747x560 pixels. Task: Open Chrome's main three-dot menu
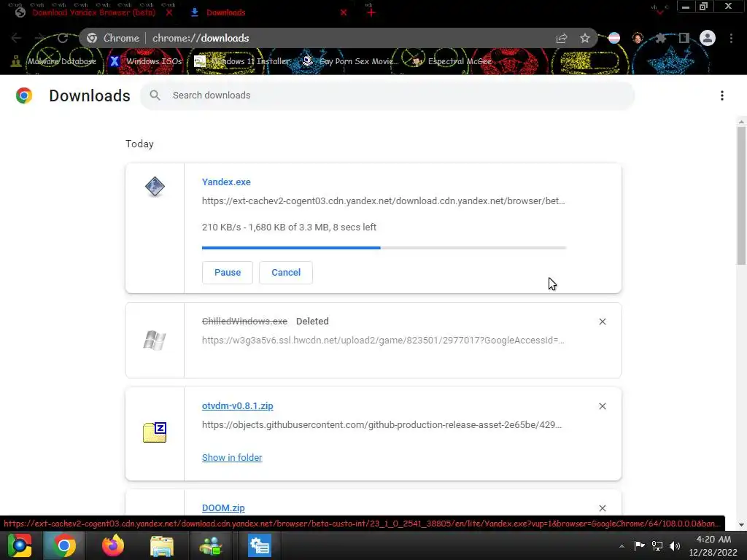pyautogui.click(x=731, y=38)
